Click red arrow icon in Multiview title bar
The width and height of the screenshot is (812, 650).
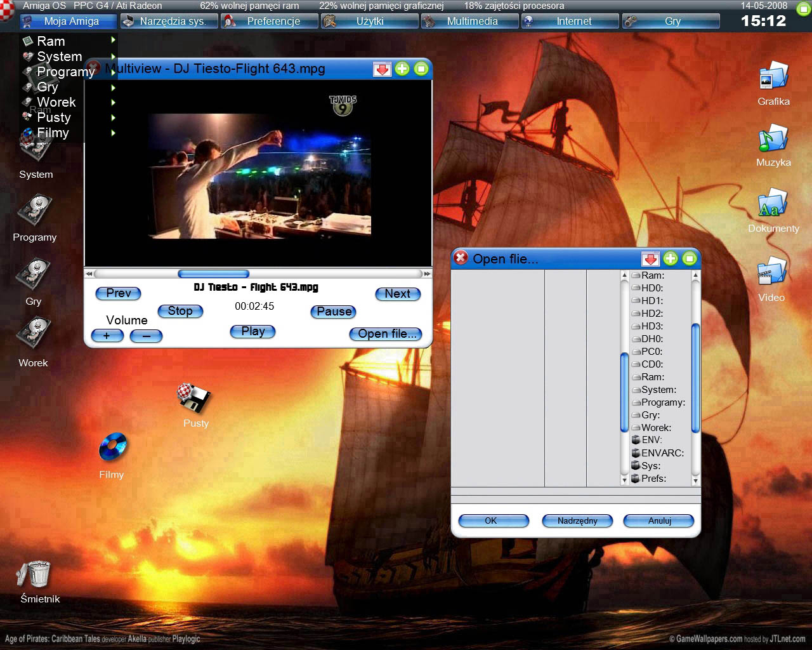[x=382, y=69]
